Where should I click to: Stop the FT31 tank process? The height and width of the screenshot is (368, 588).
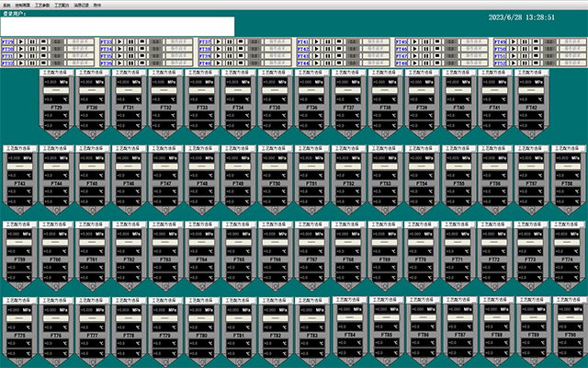[44, 55]
